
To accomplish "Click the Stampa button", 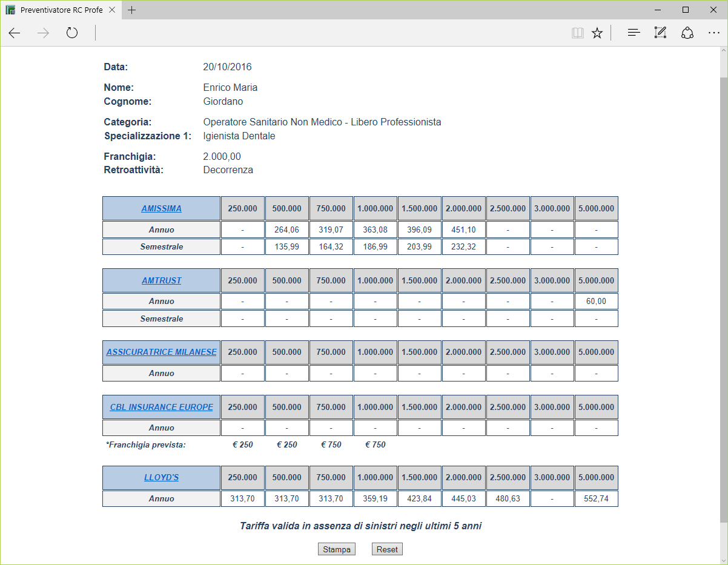I will (337, 549).
